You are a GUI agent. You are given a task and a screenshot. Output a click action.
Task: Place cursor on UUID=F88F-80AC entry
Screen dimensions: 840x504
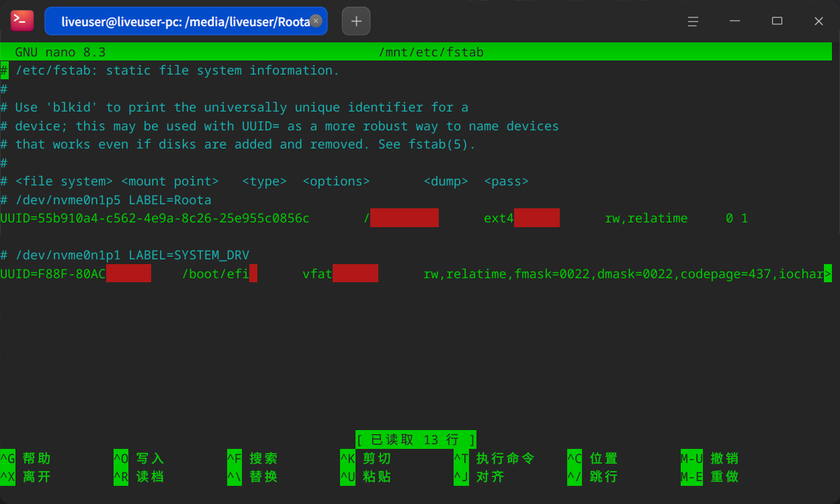pos(53,274)
